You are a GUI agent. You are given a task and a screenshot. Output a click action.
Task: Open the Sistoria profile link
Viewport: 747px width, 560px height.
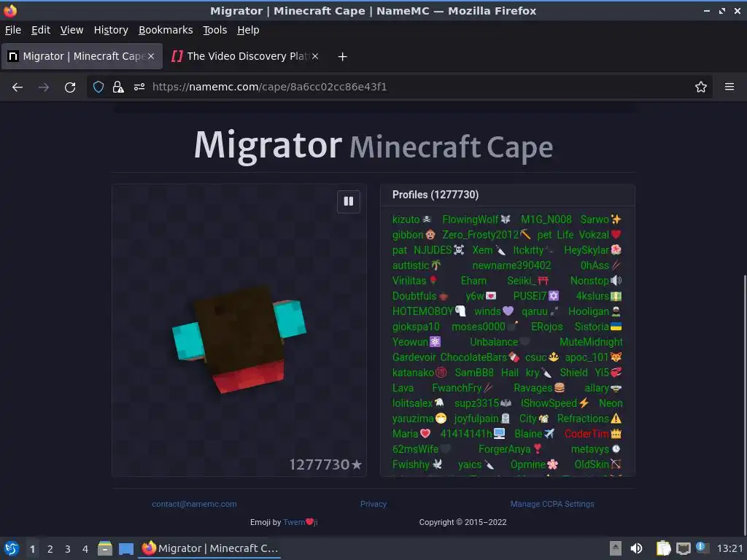(592, 327)
